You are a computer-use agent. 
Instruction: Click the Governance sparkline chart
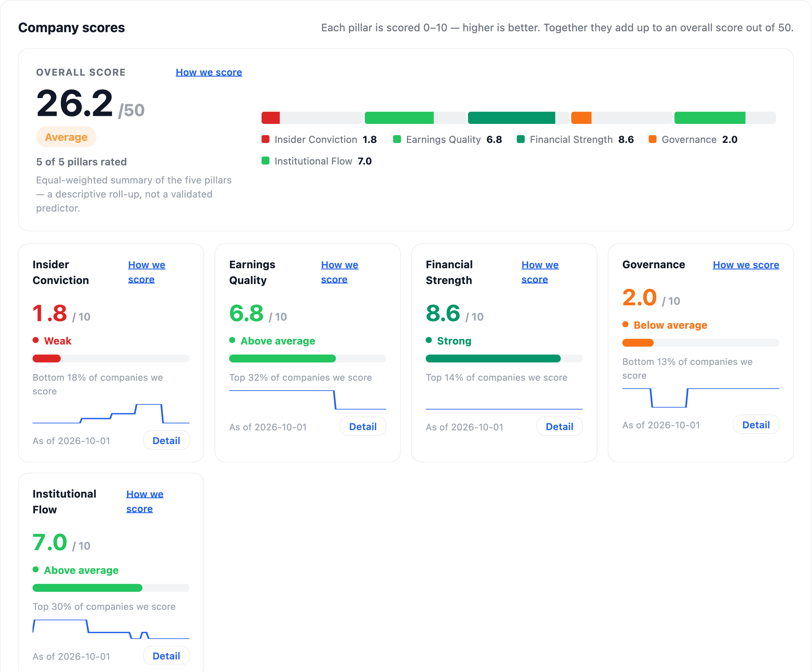tap(701, 398)
